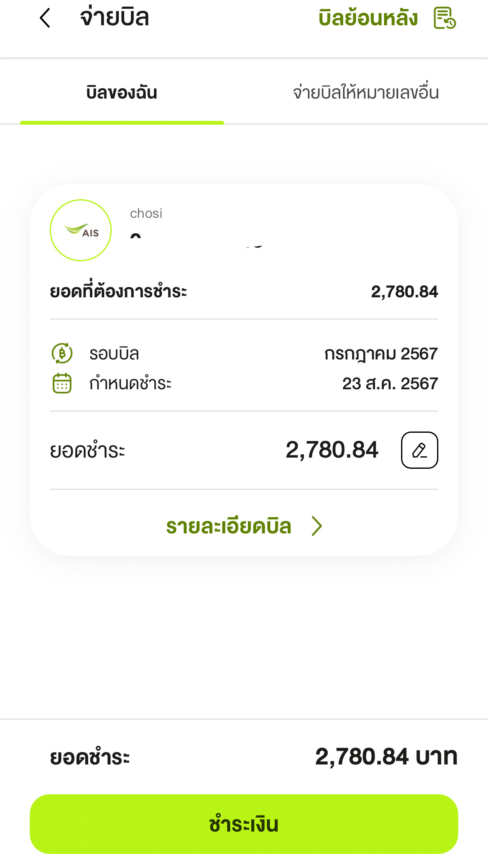Tap the chosi account name
The height and width of the screenshot is (868, 488).
coord(146,213)
